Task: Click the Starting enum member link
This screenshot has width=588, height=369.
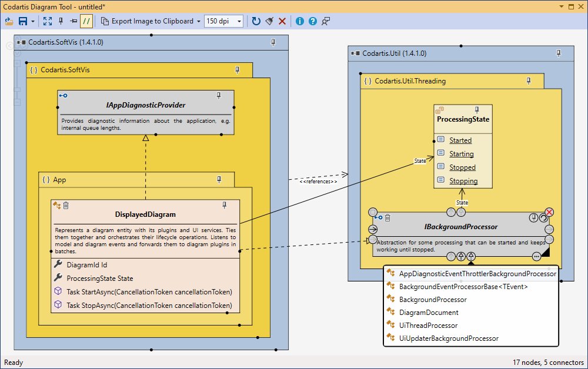Action: [x=462, y=154]
